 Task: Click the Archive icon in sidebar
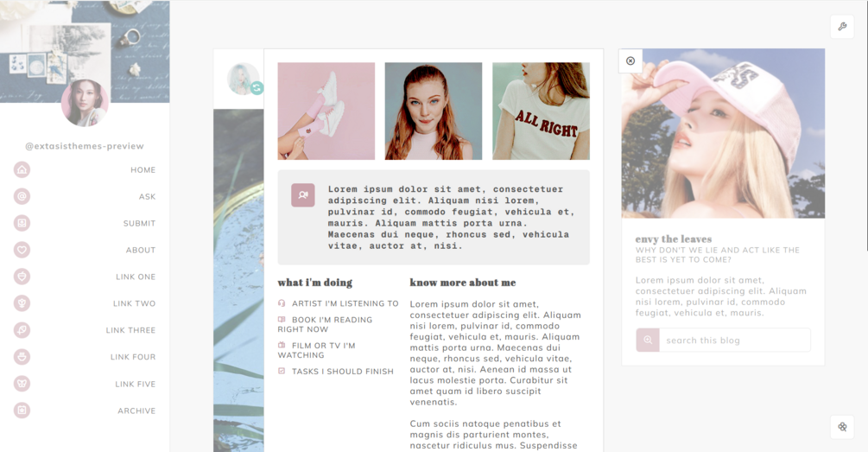(x=22, y=411)
